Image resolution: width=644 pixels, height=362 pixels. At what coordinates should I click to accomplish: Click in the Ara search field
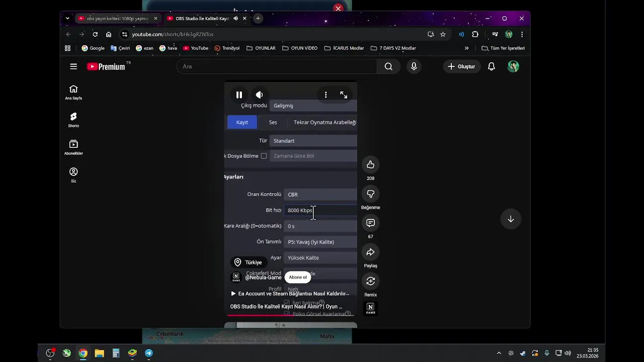coord(277,66)
